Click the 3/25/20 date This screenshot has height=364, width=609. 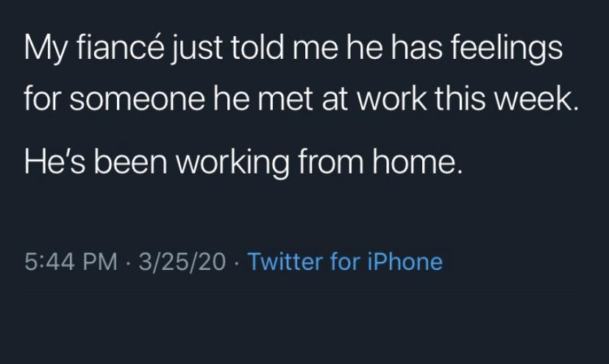coord(183,262)
